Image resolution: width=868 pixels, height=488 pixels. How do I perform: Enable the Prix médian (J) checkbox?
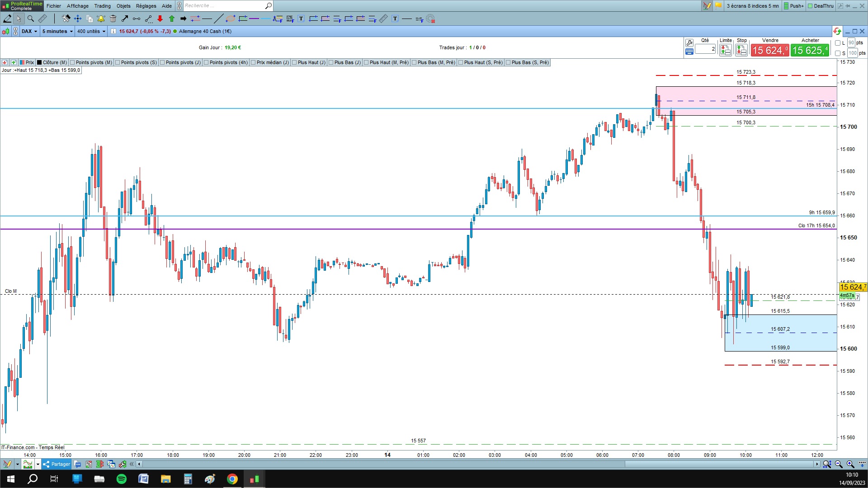[253, 62]
